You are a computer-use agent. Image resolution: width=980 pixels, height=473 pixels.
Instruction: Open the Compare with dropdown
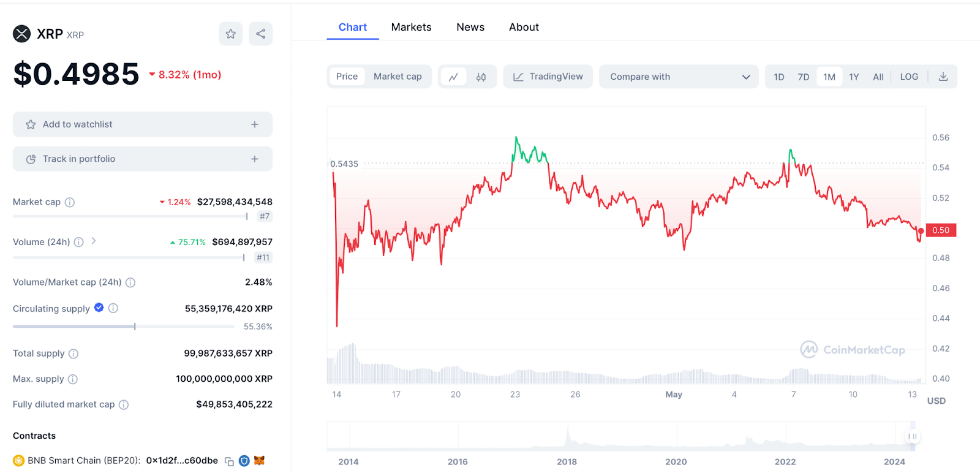[679, 77]
